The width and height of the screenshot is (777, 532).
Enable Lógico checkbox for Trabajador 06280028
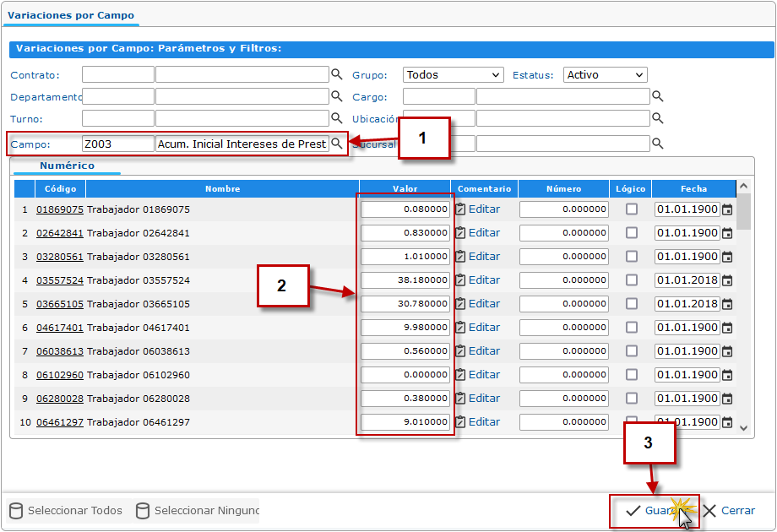(632, 399)
